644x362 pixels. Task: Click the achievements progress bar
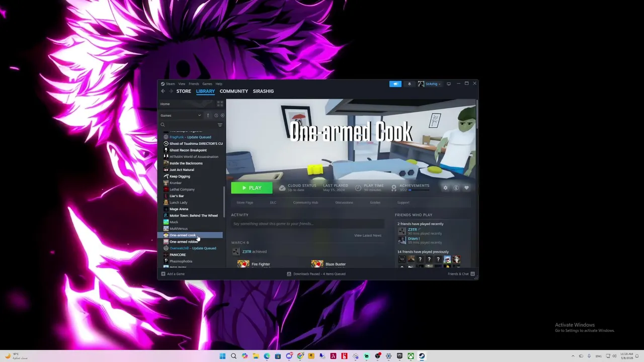(x=419, y=190)
